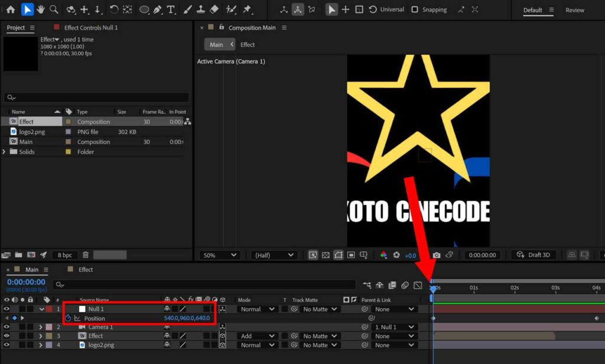Select the Brush tool
This screenshot has width=605, height=364.
(x=187, y=9)
